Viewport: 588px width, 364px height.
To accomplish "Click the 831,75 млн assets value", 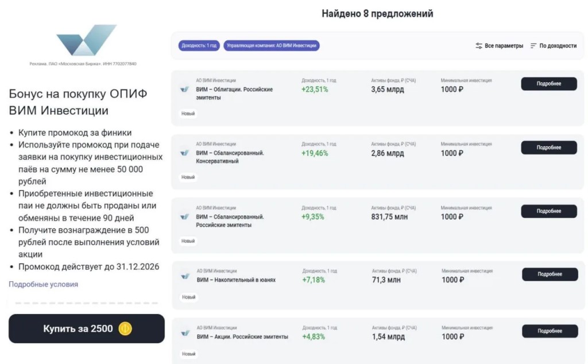I will pos(389,216).
